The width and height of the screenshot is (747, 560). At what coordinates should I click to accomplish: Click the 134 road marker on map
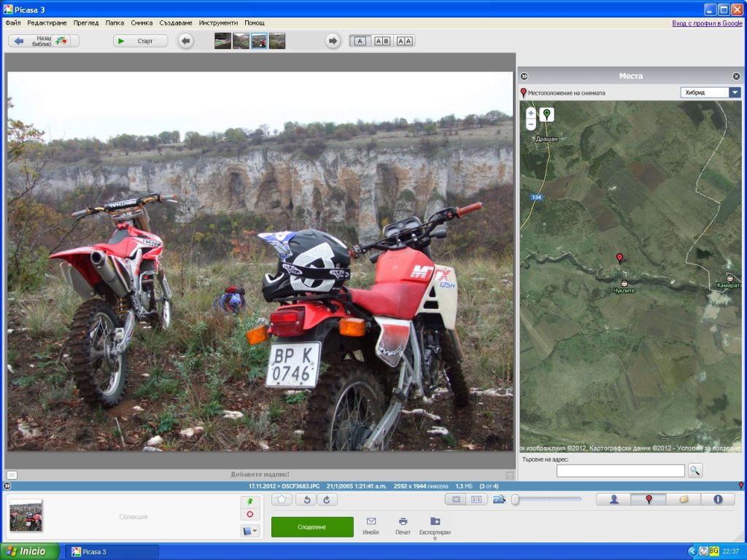coord(536,197)
